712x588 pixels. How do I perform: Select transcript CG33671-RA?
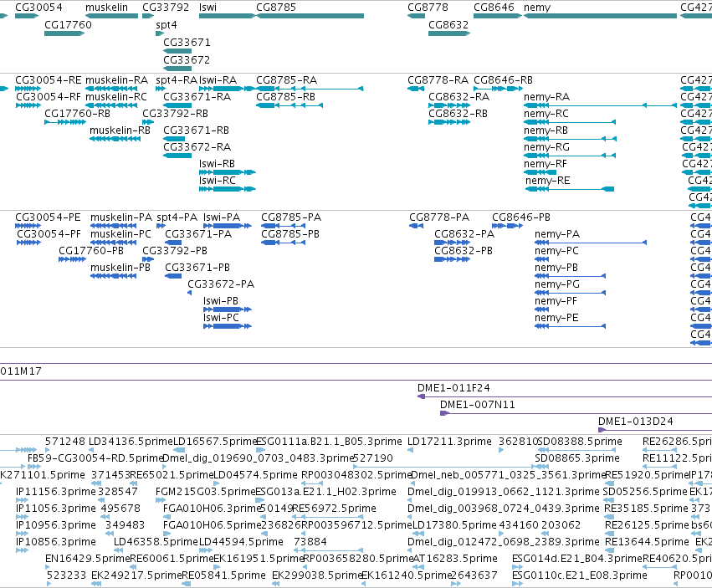(x=197, y=97)
